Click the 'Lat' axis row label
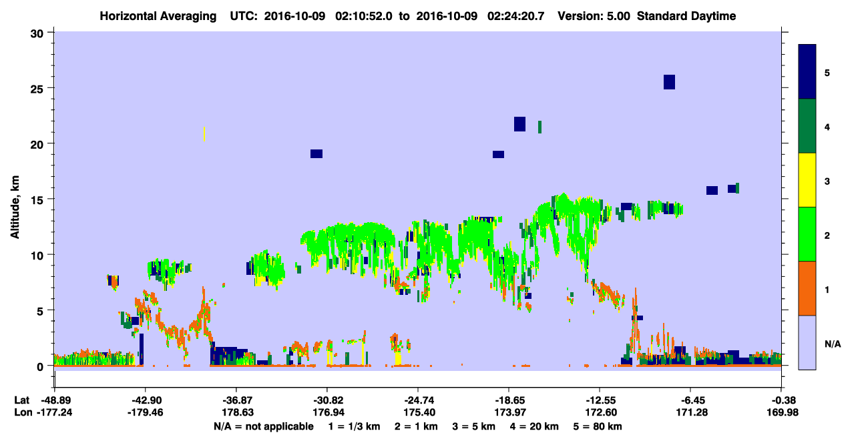Viewport: 868px width, 445px height. (x=21, y=400)
